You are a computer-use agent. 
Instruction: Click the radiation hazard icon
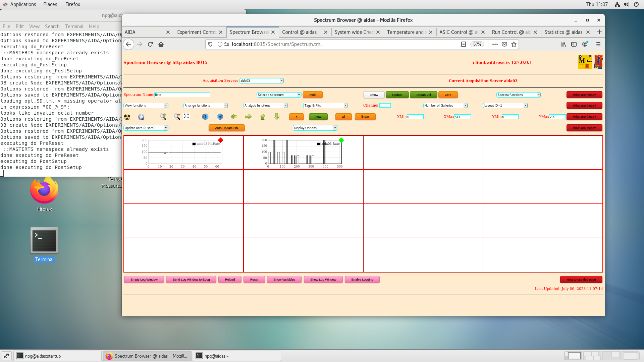[127, 117]
